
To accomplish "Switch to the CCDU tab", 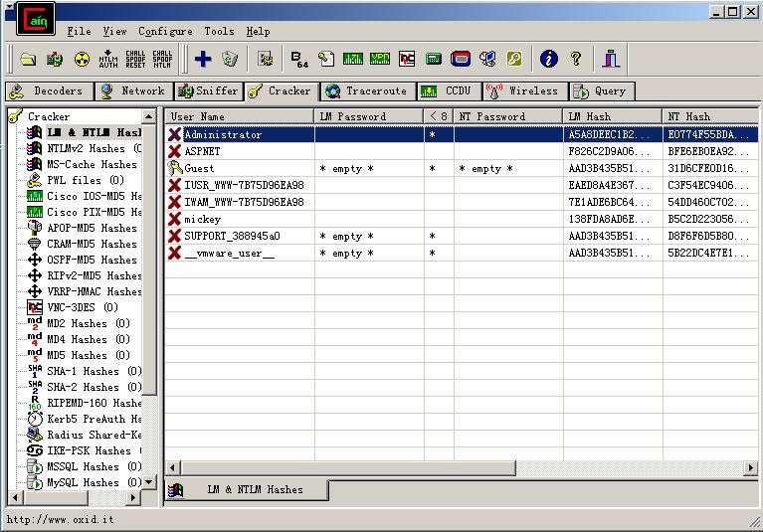I will coord(449,90).
